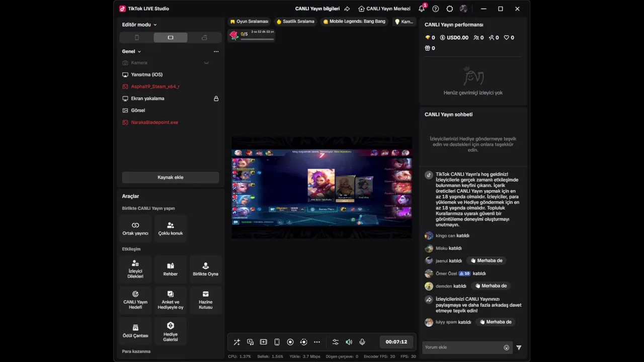
Task: Click the 00:07:12 live timer button
Action: click(x=396, y=342)
